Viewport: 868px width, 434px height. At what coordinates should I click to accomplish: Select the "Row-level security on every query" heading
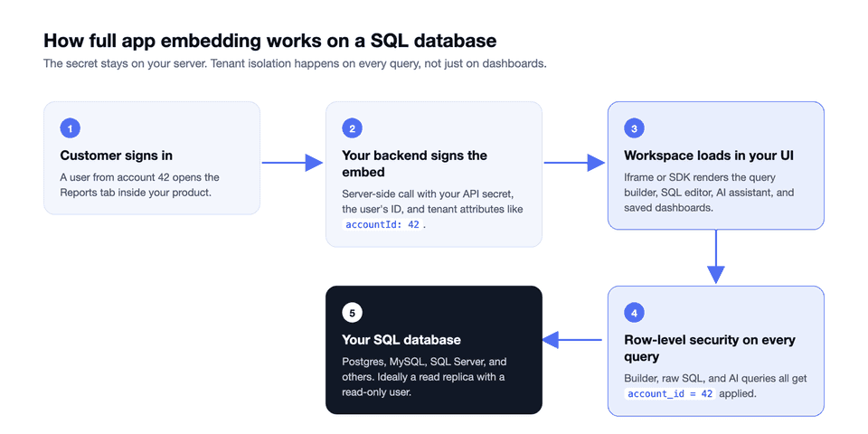pyautogui.click(x=709, y=347)
